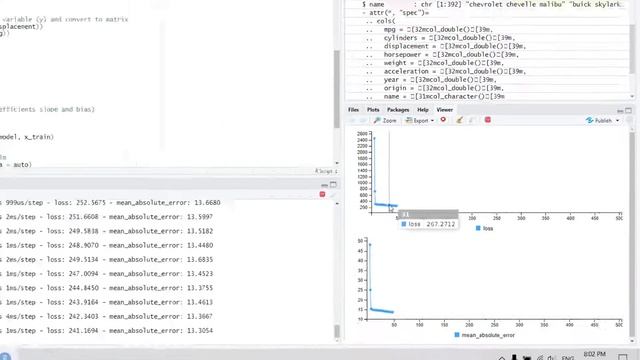This screenshot has height=360, width=640.
Task: Stop the running console computation
Action: (x=322, y=194)
